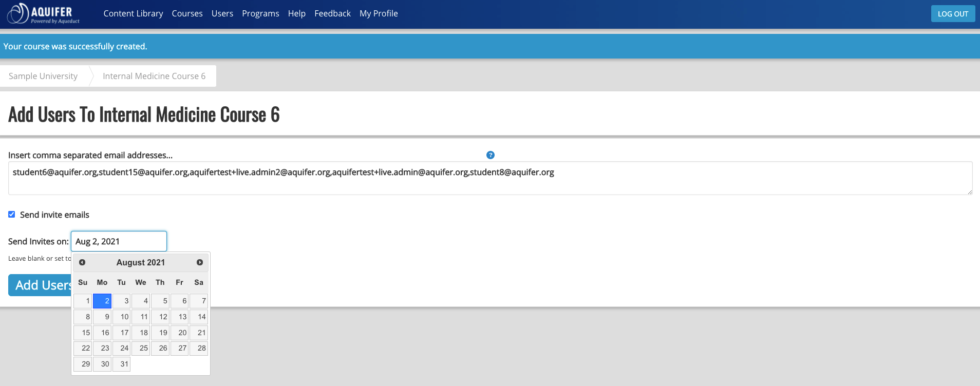Viewport: 980px width, 386px height.
Task: Open My Profile page
Action: tap(379, 13)
